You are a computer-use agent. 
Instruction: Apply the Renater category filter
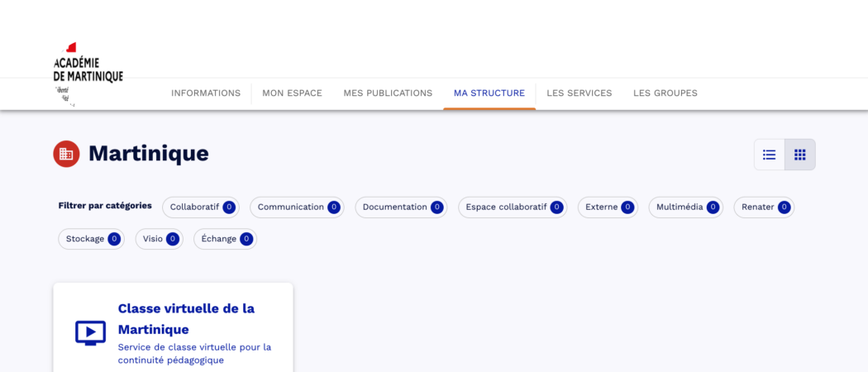coord(764,207)
